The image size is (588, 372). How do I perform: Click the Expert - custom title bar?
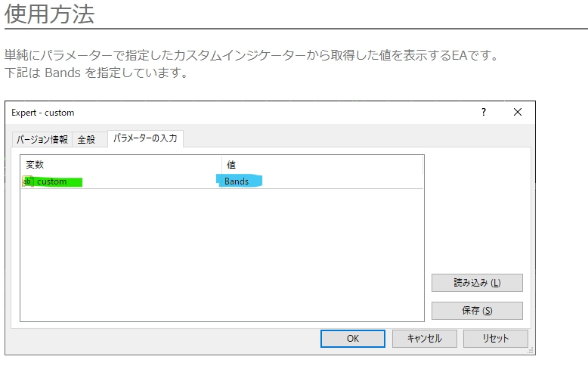click(x=227, y=112)
